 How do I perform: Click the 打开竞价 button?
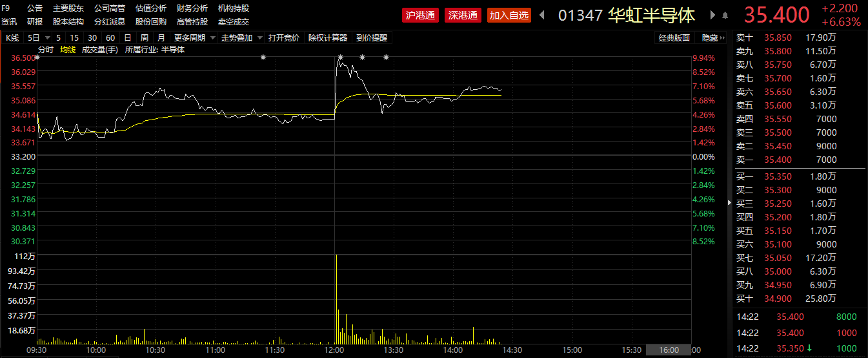point(284,38)
